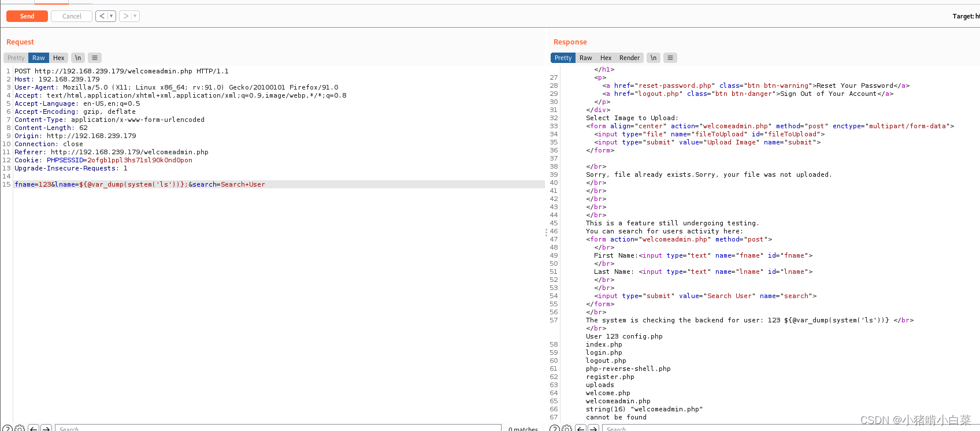Click 'string(16) "welcomeadmin.php"' response line
Screen dimensions: 980x431
[x=644, y=409]
